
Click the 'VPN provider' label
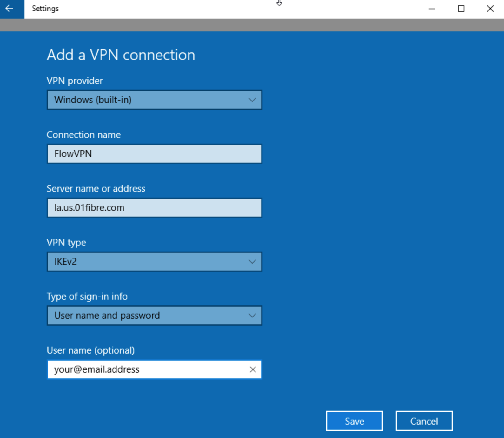pyautogui.click(x=75, y=81)
